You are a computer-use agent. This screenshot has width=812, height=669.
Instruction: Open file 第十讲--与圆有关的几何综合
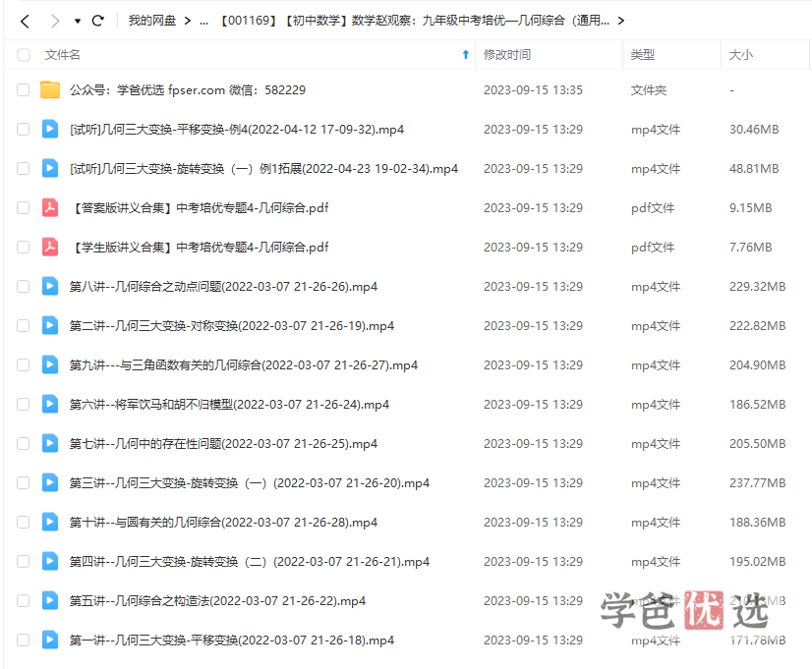coord(223,523)
